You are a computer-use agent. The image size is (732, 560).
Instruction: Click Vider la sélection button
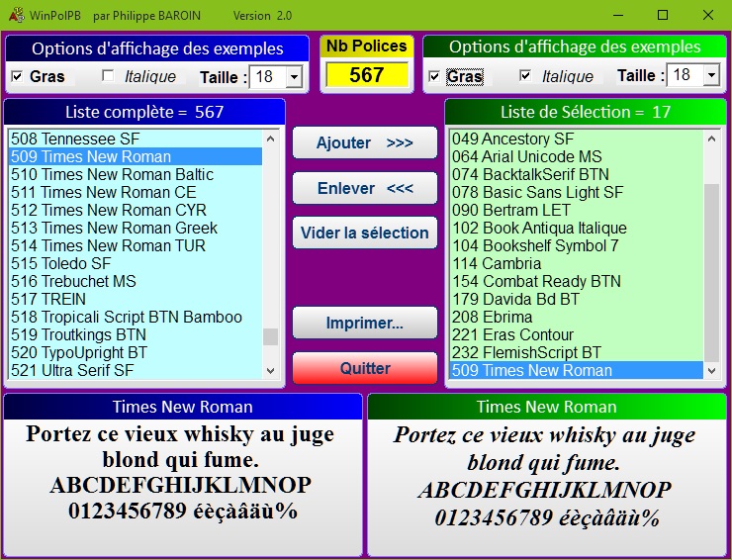click(364, 233)
